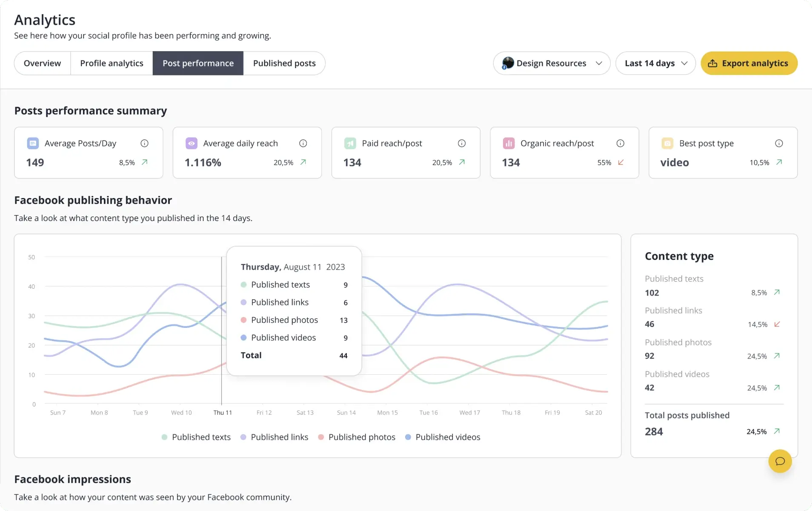Screen dimensions: 812x511
Task: Click the Design Resources profile avatar
Action: click(x=508, y=63)
